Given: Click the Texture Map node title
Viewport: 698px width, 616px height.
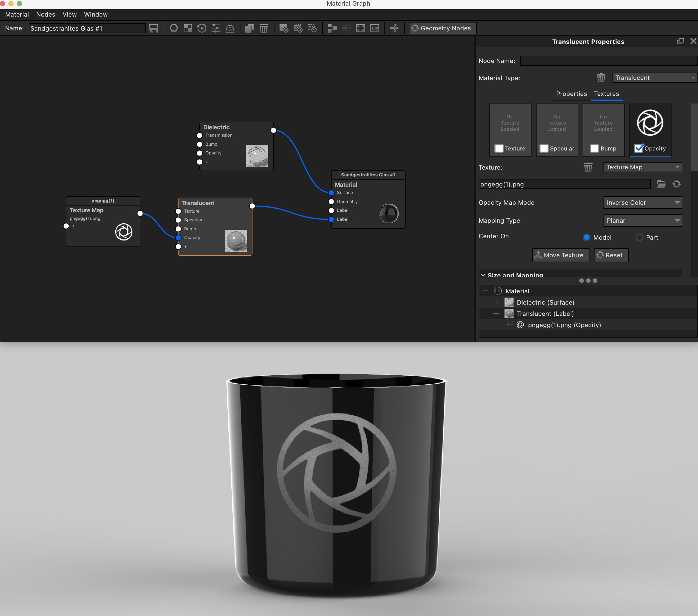Looking at the screenshot, I should [x=86, y=210].
